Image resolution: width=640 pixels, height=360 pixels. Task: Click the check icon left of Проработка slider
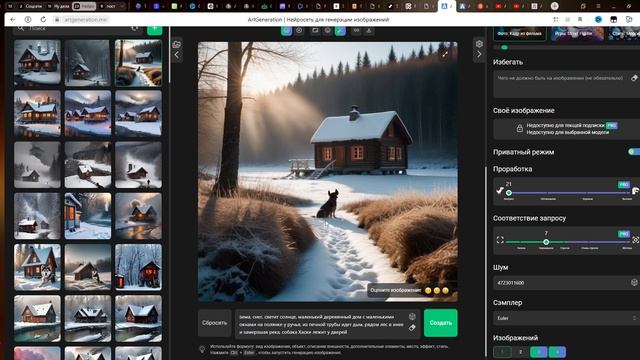(x=500, y=190)
